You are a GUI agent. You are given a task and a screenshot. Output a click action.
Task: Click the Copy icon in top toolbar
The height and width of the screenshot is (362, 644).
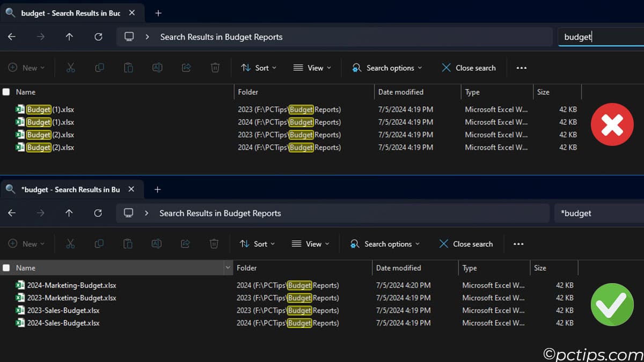(99, 68)
